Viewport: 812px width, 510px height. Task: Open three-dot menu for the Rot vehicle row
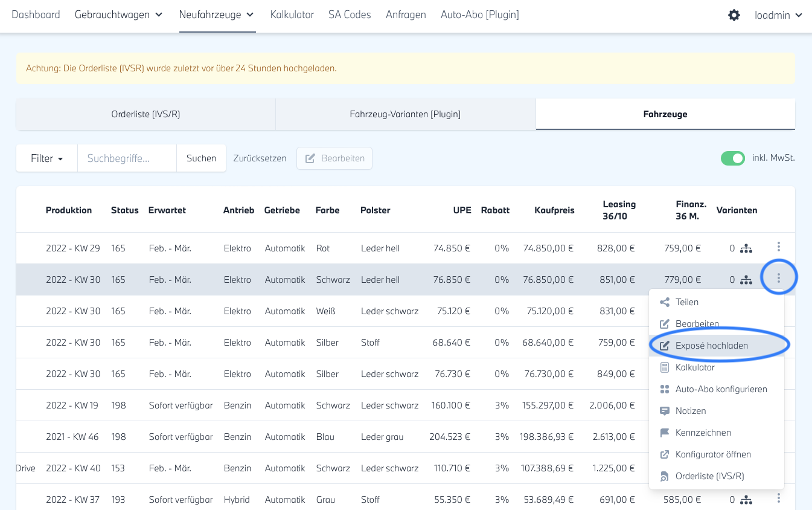[x=779, y=247]
